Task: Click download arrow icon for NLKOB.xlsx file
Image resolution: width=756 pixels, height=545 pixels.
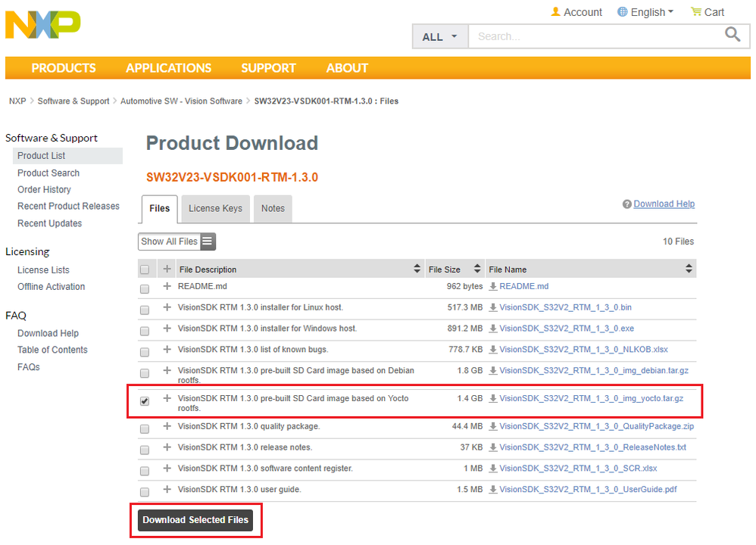Action: point(493,350)
